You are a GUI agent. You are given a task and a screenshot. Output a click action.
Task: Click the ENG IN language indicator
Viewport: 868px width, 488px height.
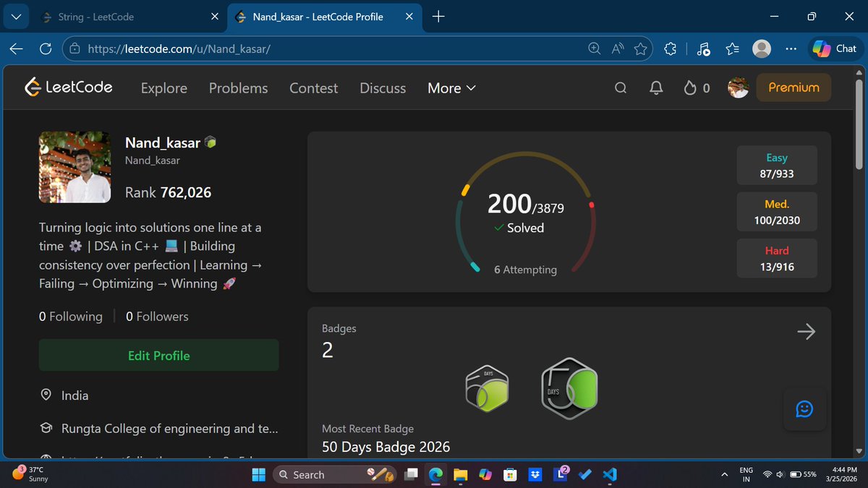pos(746,474)
